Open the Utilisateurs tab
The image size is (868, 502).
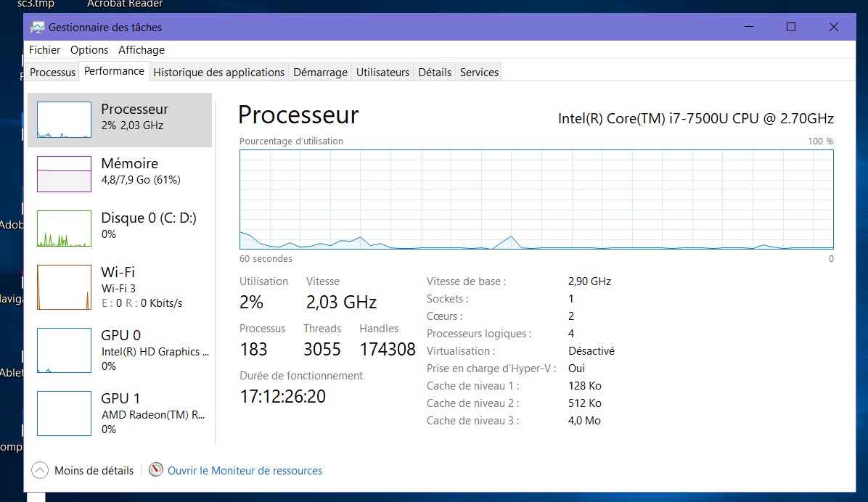(x=382, y=72)
